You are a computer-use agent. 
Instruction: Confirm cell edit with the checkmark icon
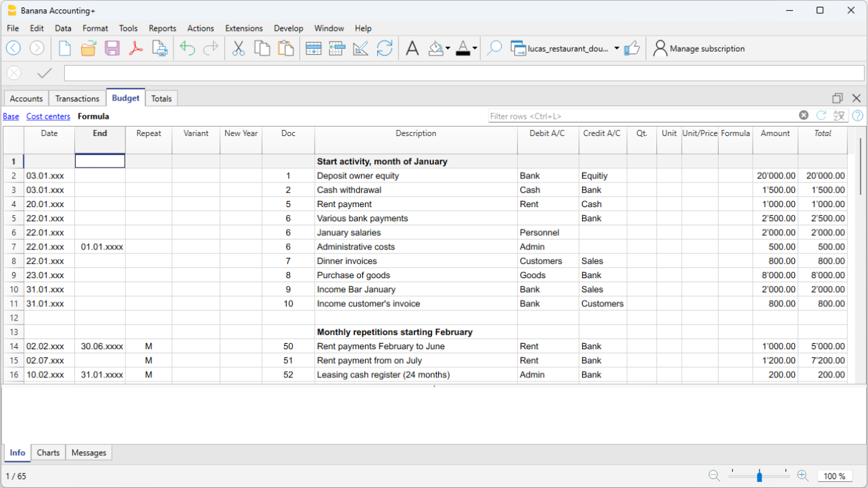pos(45,73)
